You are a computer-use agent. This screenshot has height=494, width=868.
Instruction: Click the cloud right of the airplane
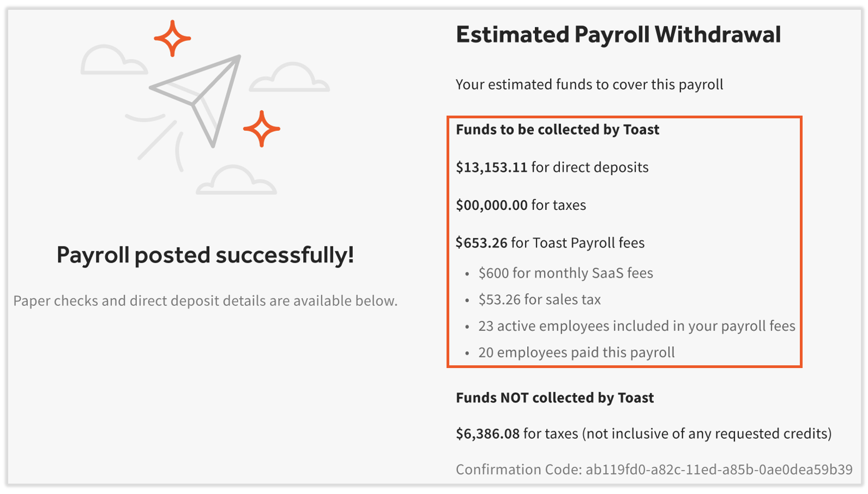[290, 78]
